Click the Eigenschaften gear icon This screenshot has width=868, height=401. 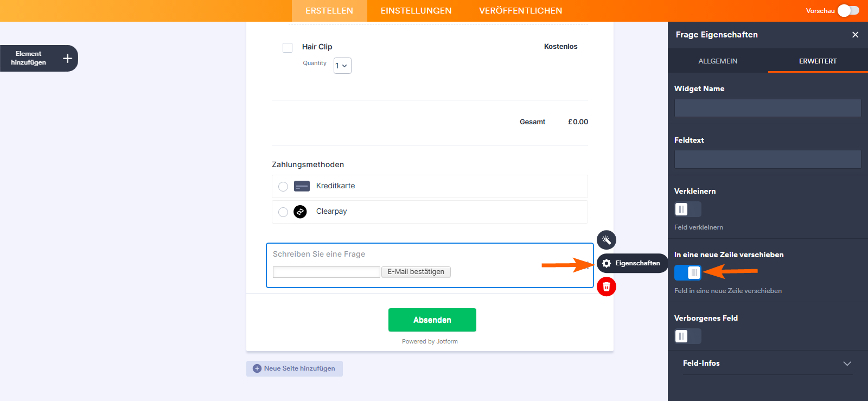[x=607, y=263]
